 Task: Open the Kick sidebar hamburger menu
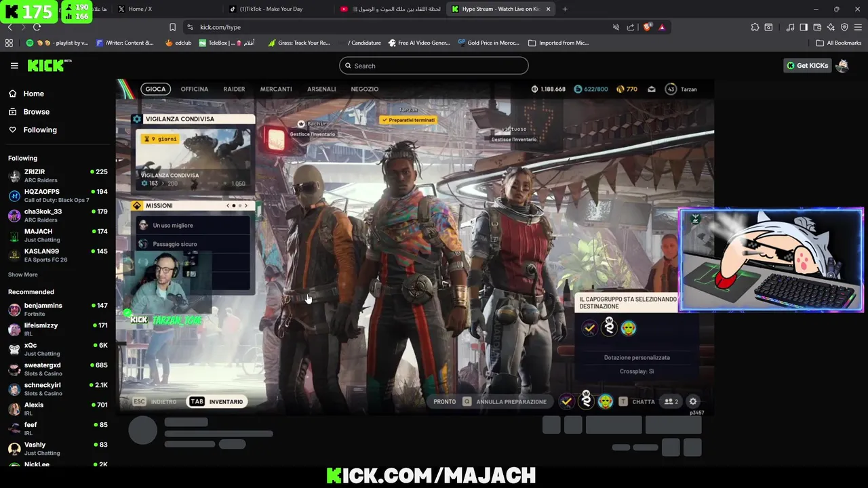[x=14, y=66]
